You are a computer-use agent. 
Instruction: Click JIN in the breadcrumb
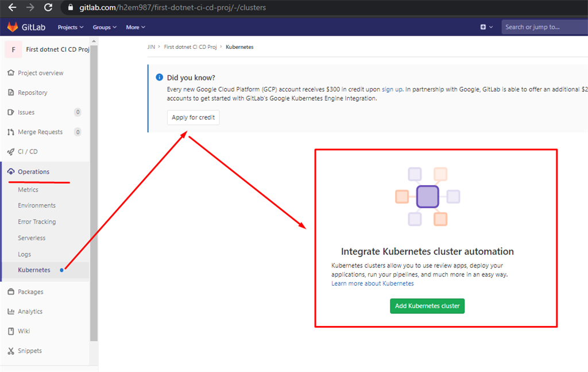[151, 47]
